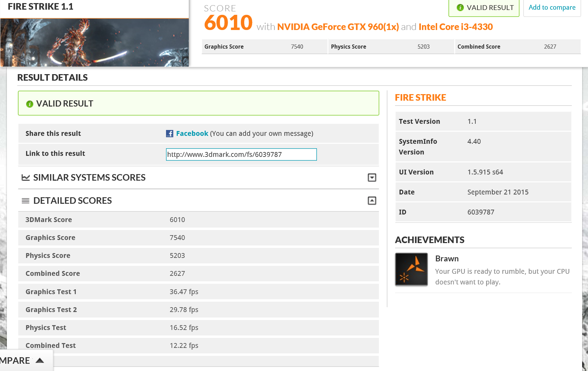Click the overall score 6010 at top
588x371 pixels.
[228, 23]
